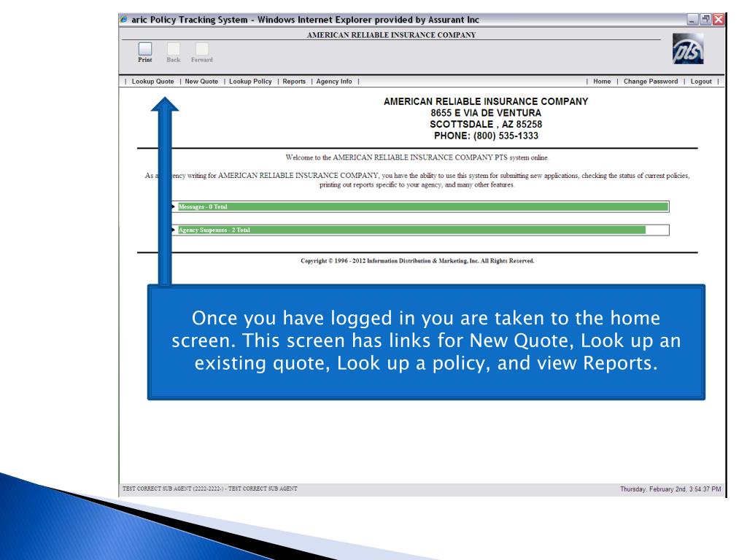The image size is (747, 560).
Task: Minimize the Internet Explorer window
Action: tap(692, 20)
